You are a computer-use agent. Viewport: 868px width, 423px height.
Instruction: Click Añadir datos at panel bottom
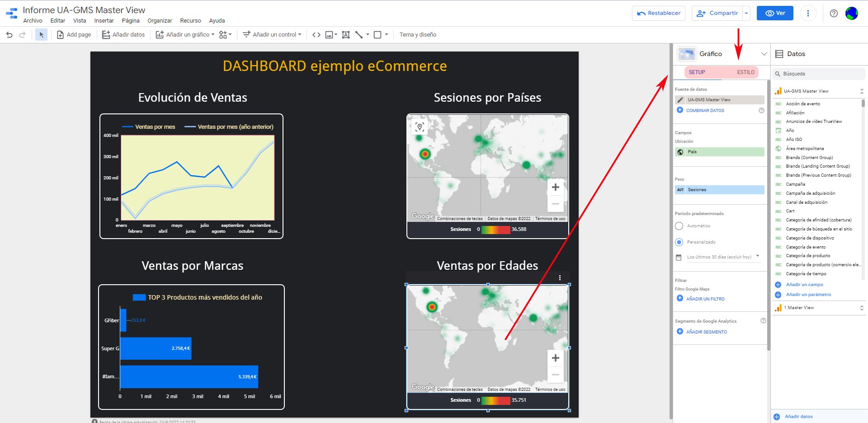click(x=798, y=417)
